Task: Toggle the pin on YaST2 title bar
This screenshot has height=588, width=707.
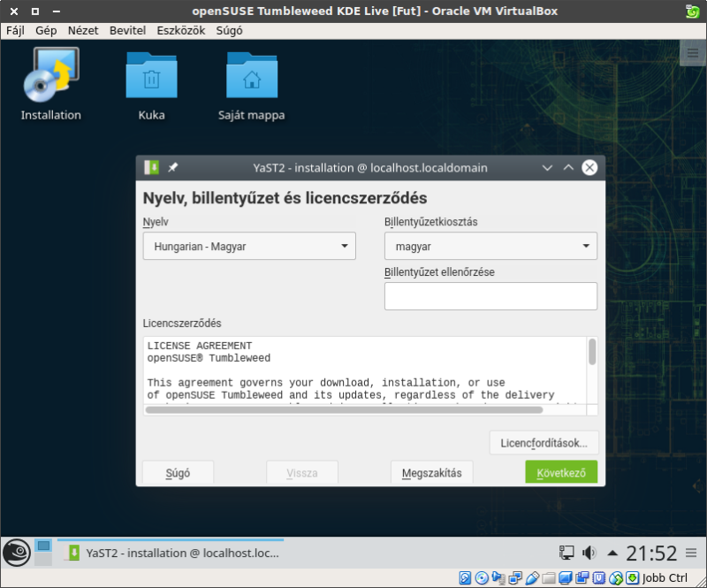Action: (x=172, y=168)
